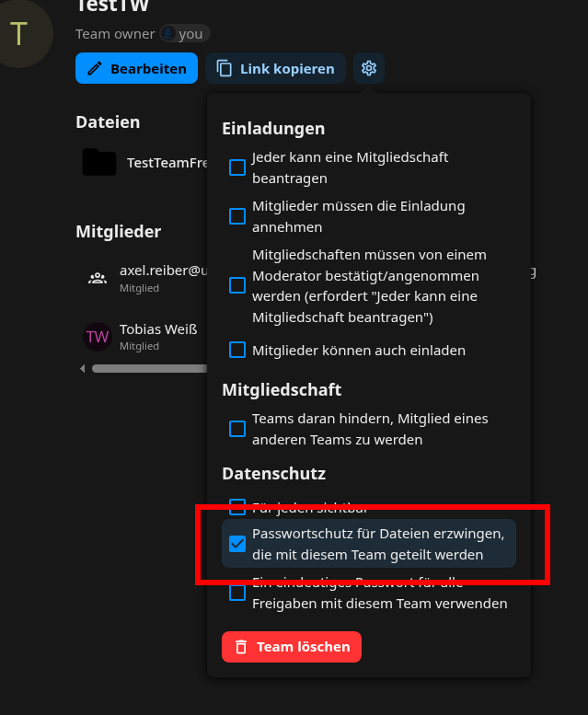Enable 'Ein eindeutiges Passwort' checkbox

click(237, 594)
